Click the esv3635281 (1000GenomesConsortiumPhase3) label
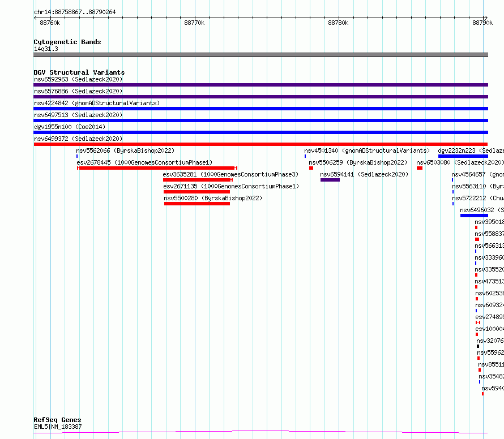The image size is (504, 439). coord(230,174)
